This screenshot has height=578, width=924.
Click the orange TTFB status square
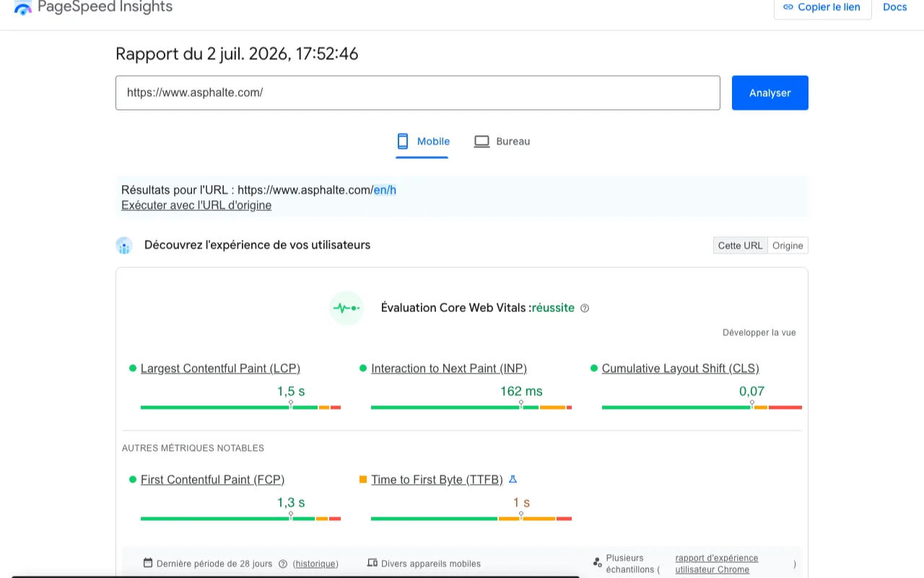point(363,480)
